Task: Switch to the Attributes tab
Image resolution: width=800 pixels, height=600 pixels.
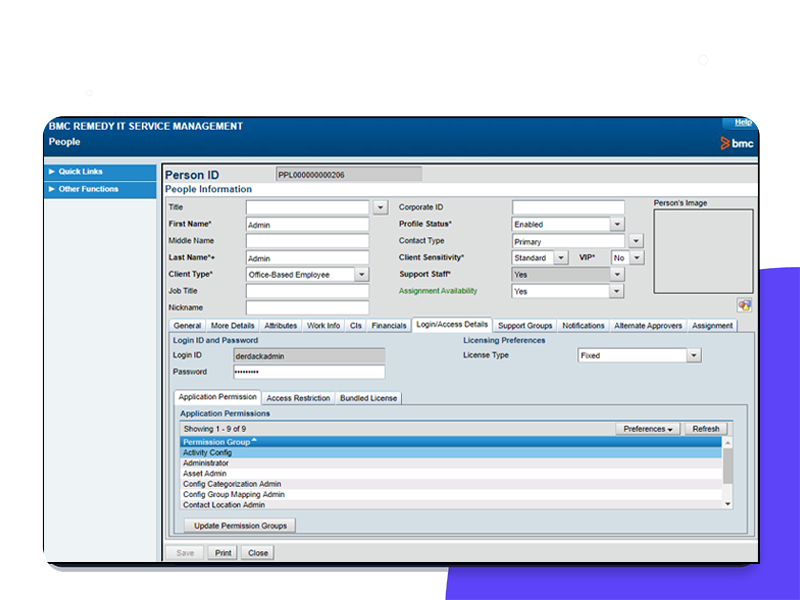Action: [281, 326]
